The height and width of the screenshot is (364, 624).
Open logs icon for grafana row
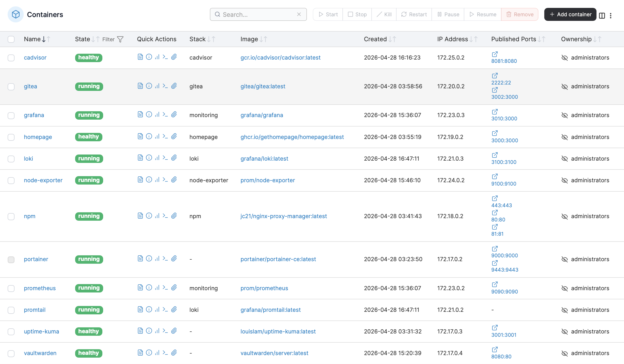[140, 114]
